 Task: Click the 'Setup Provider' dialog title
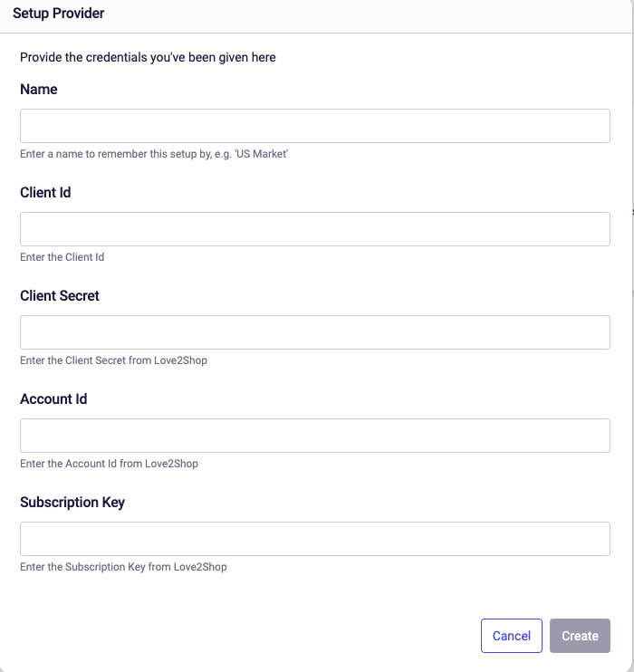tap(58, 14)
